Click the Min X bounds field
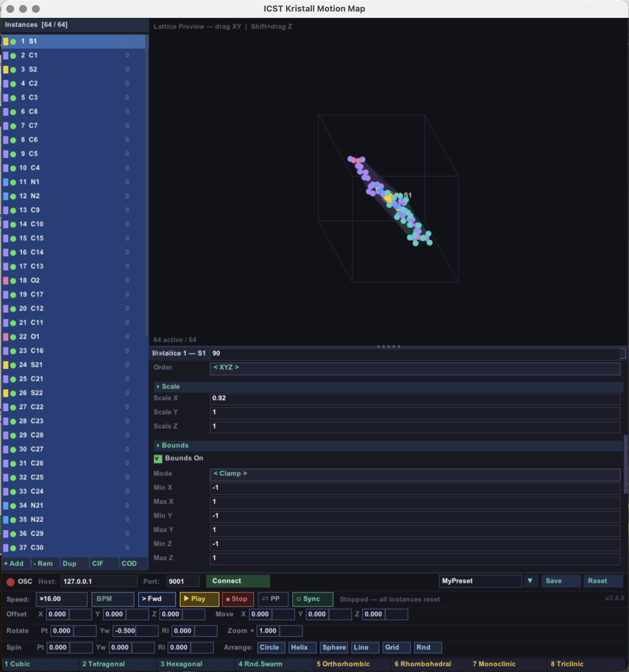 click(415, 488)
